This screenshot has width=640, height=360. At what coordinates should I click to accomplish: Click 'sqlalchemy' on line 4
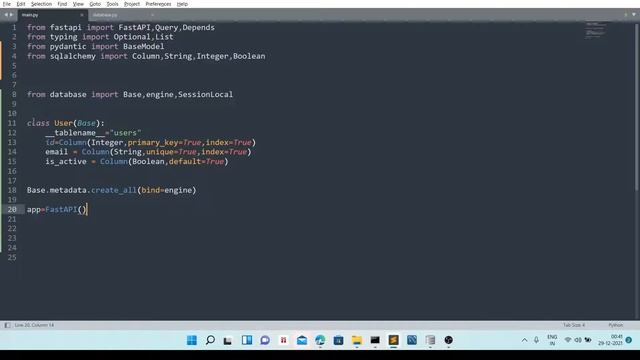pyautogui.click(x=73, y=56)
